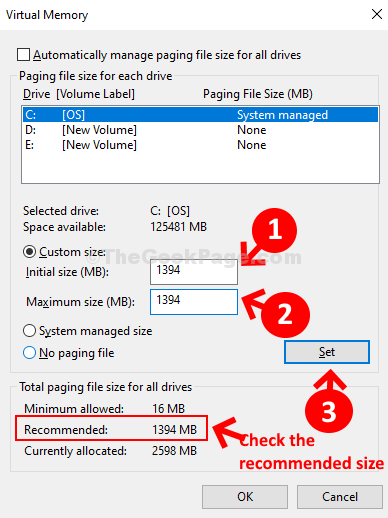388x518 pixels.
Task: Close the Virtual Memory window
Action: (x=377, y=14)
